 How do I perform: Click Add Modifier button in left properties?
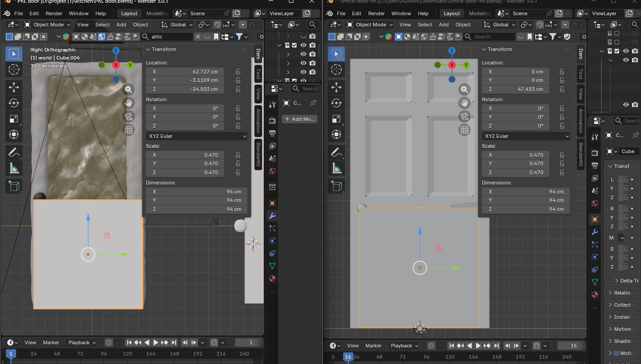(300, 119)
